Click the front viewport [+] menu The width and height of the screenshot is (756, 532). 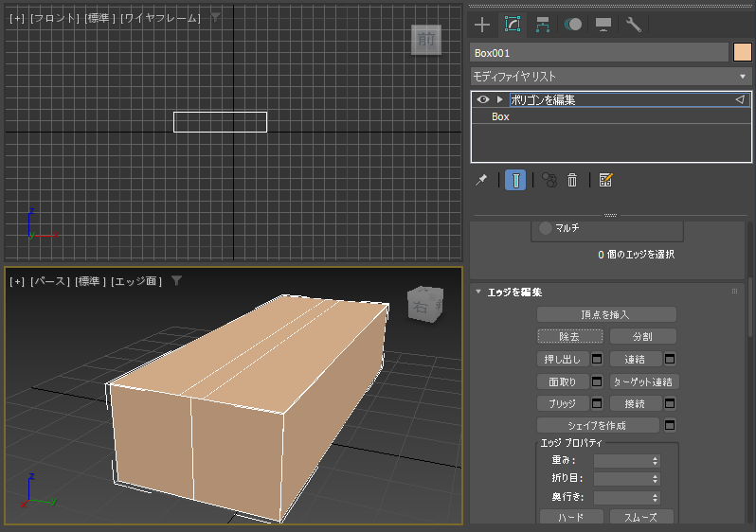(x=17, y=18)
